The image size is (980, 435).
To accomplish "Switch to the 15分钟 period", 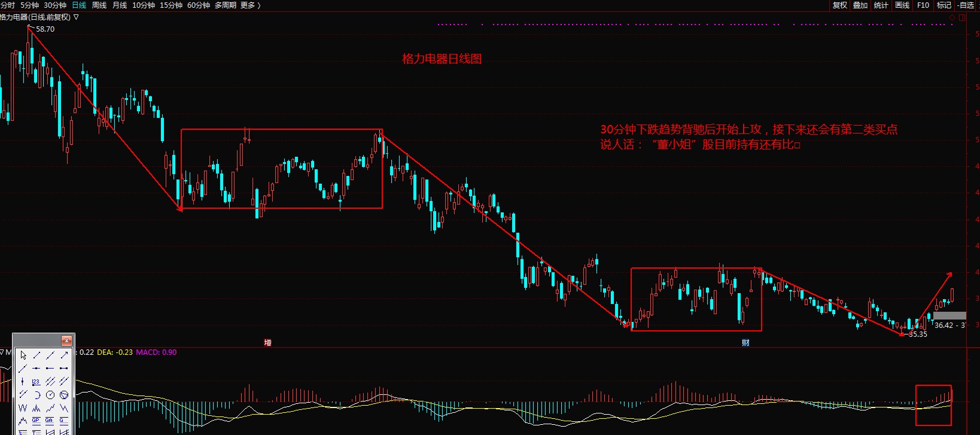I will click(171, 5).
